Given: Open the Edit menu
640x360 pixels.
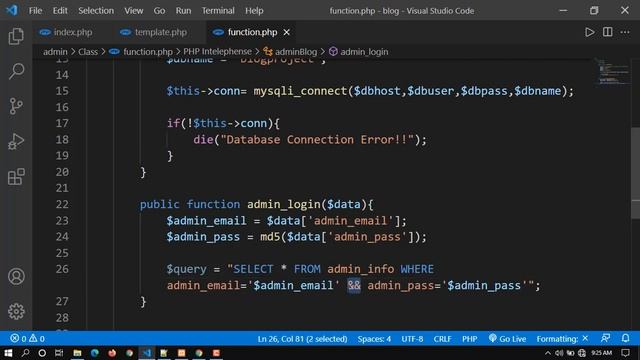Looking at the screenshot, I should tap(60, 11).
